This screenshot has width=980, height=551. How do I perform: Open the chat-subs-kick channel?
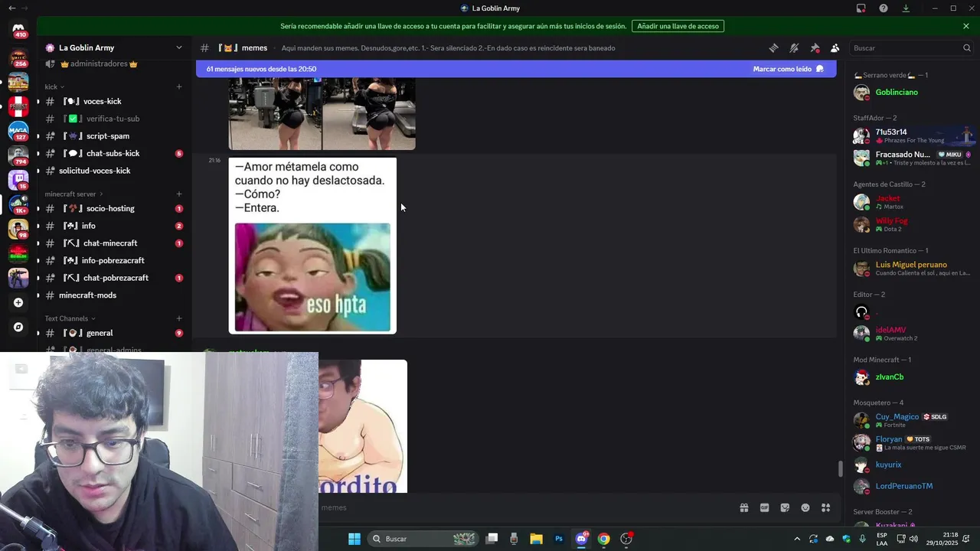[115, 153]
